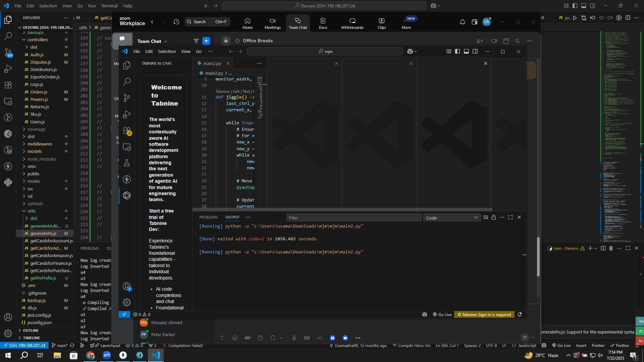Open Zoom from the Windows taskbar

tap(107, 355)
